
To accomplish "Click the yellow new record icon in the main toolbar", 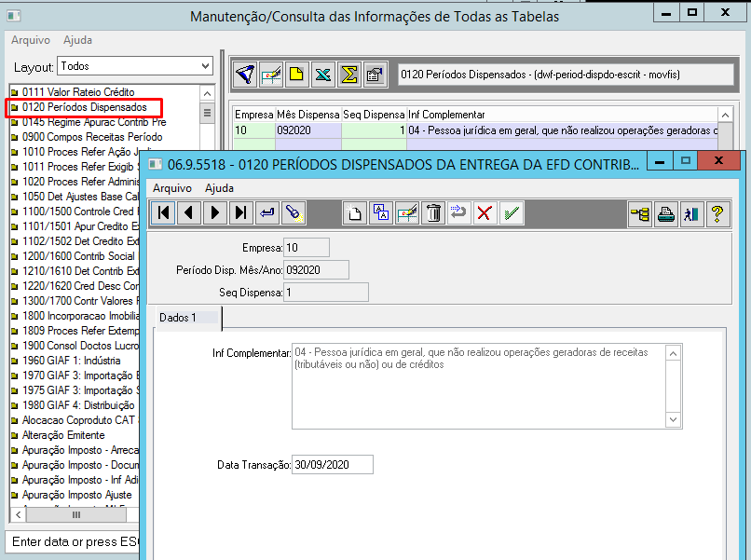I will pyautogui.click(x=297, y=75).
